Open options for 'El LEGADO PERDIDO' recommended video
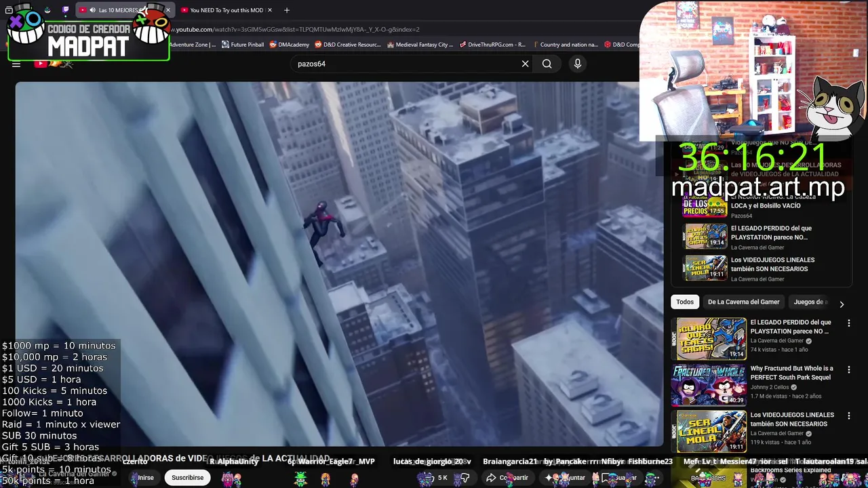The image size is (868, 488). 848,323
